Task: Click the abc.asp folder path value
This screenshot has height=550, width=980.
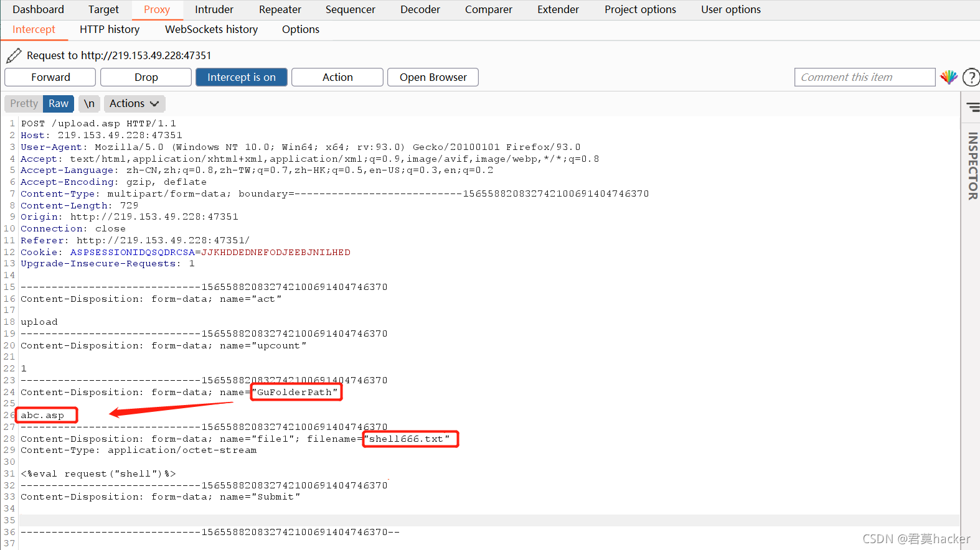Action: [x=42, y=416]
